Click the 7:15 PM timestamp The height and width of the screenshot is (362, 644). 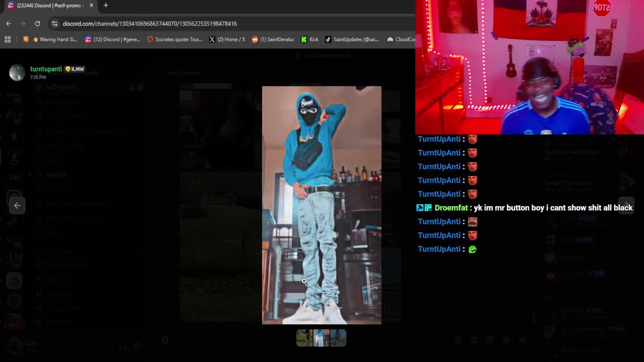[38, 77]
